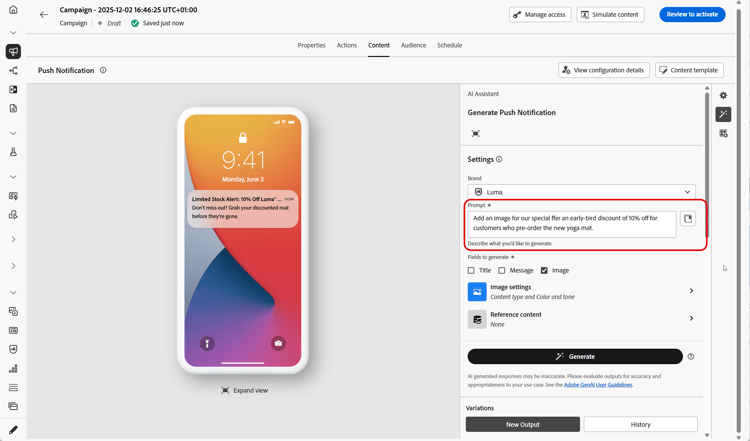The height and width of the screenshot is (441, 750).
Task: Click the AI Assistant panel scrollbar
Action: 707,165
